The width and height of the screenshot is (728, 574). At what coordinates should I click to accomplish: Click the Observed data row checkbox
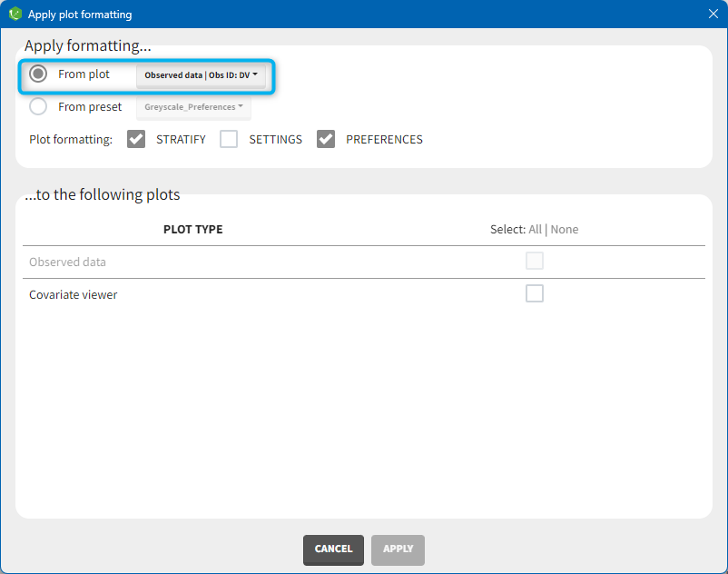click(535, 262)
